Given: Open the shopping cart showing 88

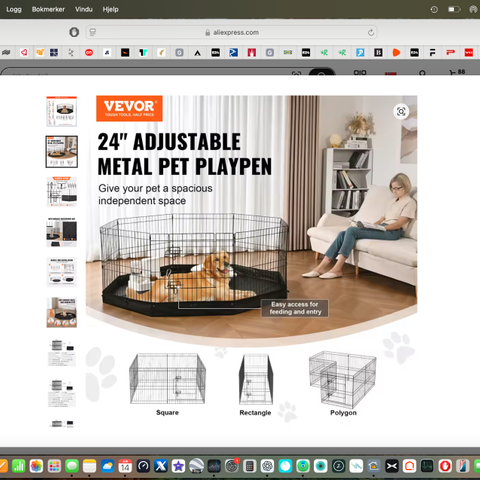Looking at the screenshot, I should (457, 72).
